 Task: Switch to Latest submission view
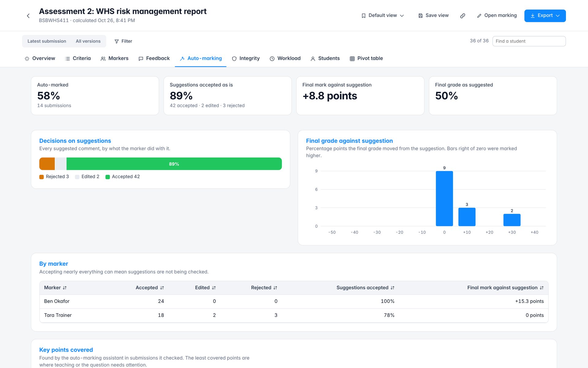(x=47, y=41)
